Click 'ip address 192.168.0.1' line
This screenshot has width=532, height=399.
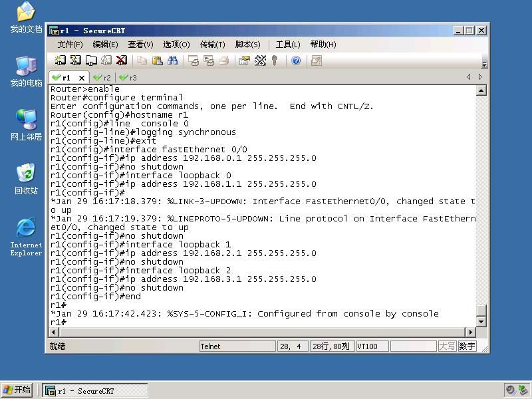(x=184, y=158)
